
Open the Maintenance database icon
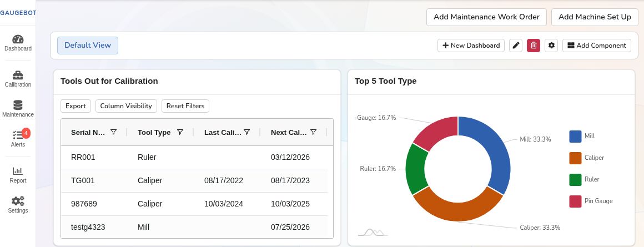tap(18, 105)
